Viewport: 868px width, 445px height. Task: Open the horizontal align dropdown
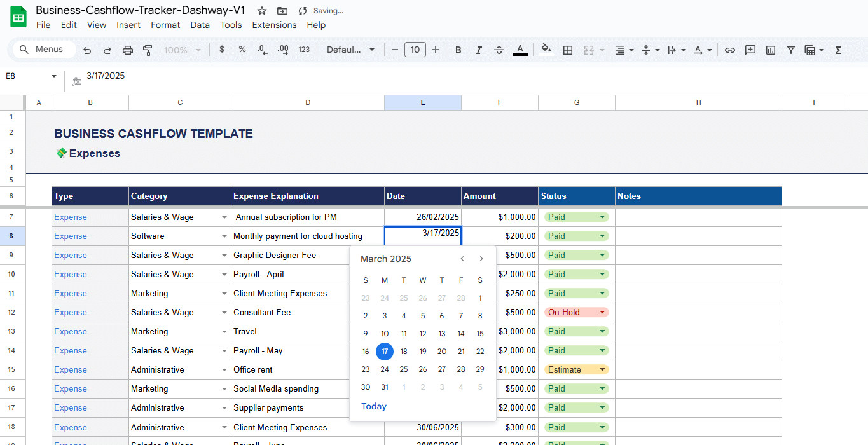point(624,50)
